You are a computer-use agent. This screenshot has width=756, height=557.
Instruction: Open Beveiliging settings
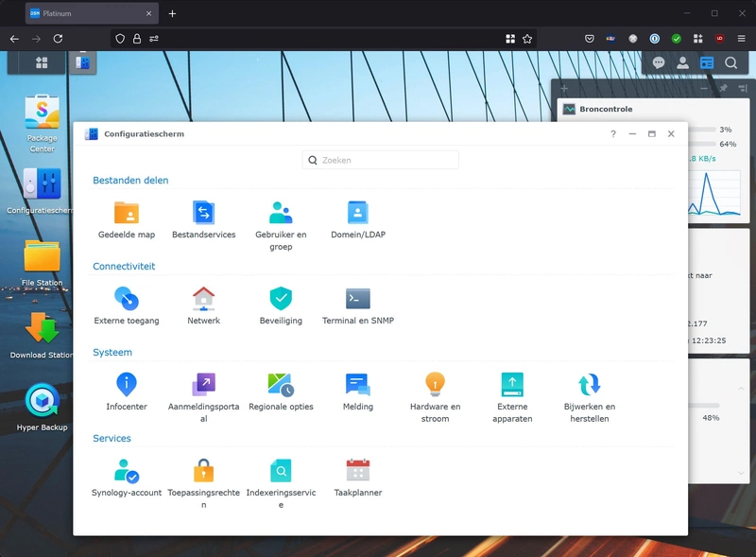280,296
